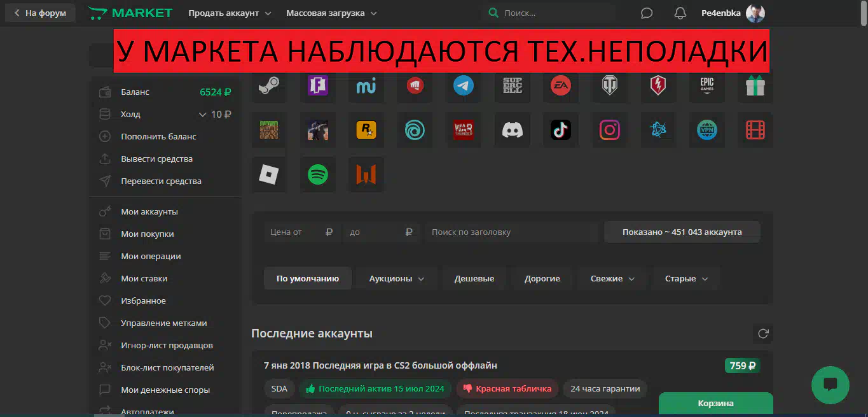Expand the Холд amount chevron
Screen dimensions: 868x417
click(x=202, y=115)
